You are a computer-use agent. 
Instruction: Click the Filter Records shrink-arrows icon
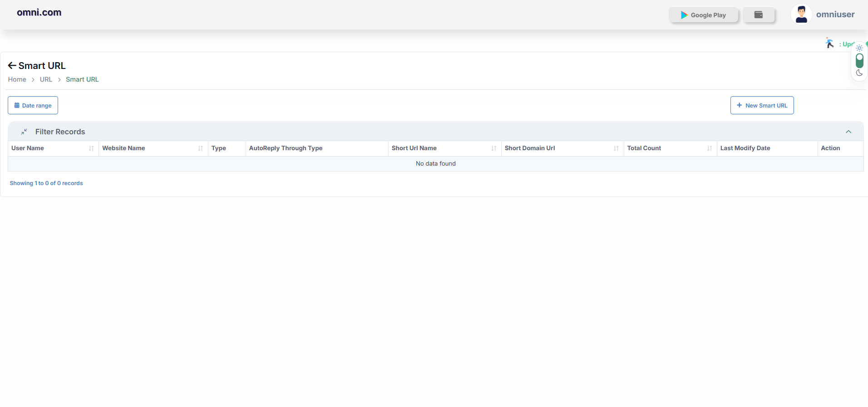(x=24, y=132)
